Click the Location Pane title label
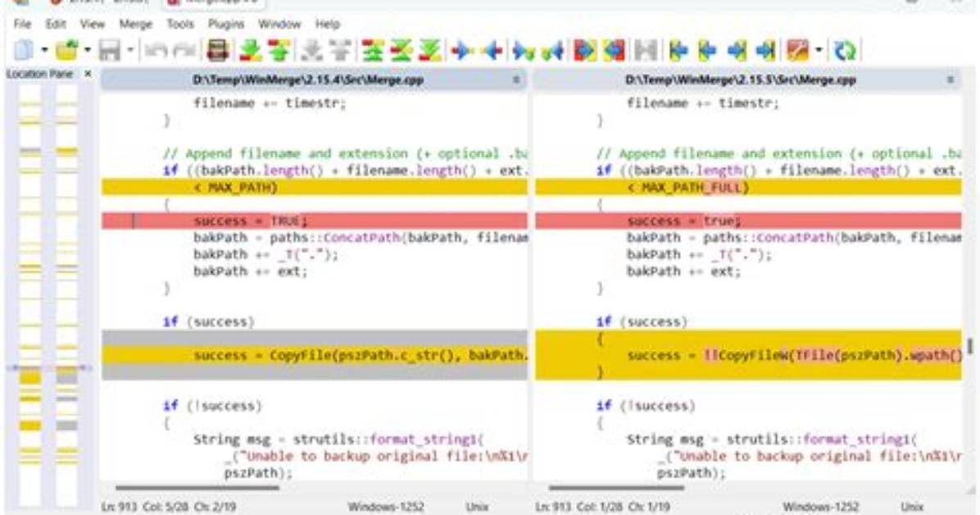This screenshot has width=980, height=515. click(39, 74)
